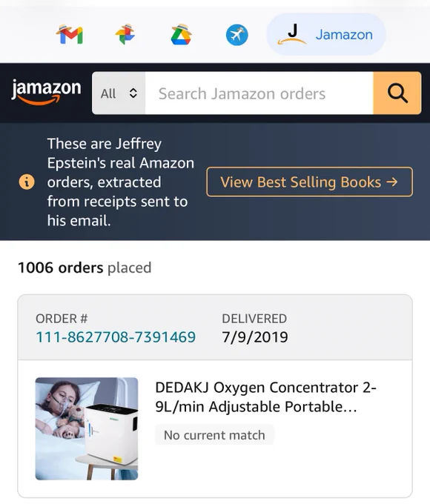Click the Delivered 7/9/2019 date

(x=255, y=337)
